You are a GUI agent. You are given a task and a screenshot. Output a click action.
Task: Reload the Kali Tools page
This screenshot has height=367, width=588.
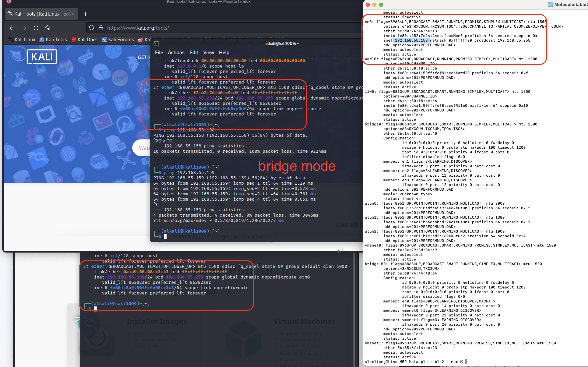point(36,28)
